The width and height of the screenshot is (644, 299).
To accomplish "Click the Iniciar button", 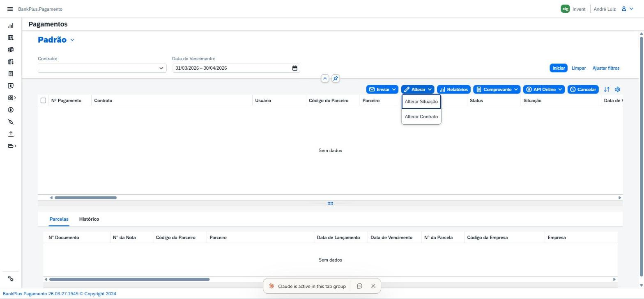I will click(x=559, y=68).
